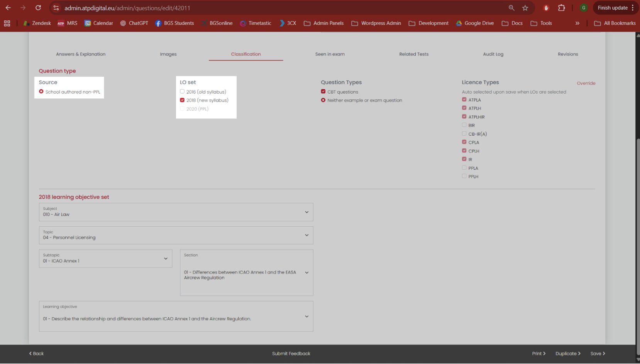Go back with the browser back arrow
Screen dimensions: 640x364
pyautogui.click(x=8, y=8)
